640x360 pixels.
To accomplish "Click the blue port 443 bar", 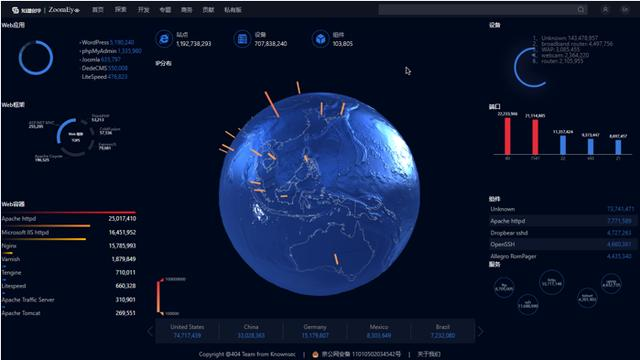I will point(591,147).
